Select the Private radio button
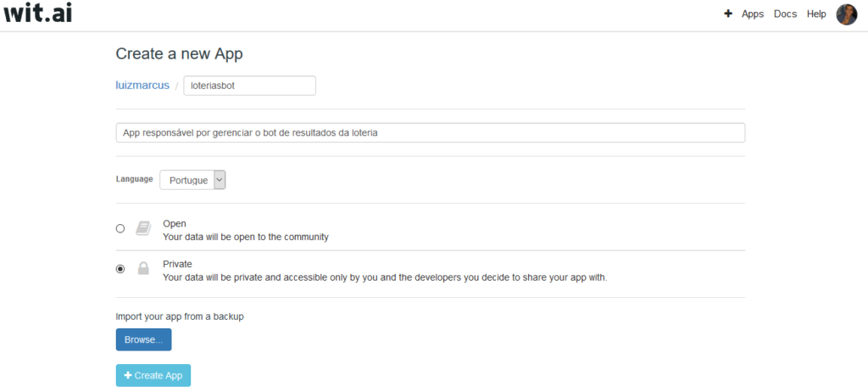Image resolution: width=868 pixels, height=392 pixels. [120, 269]
